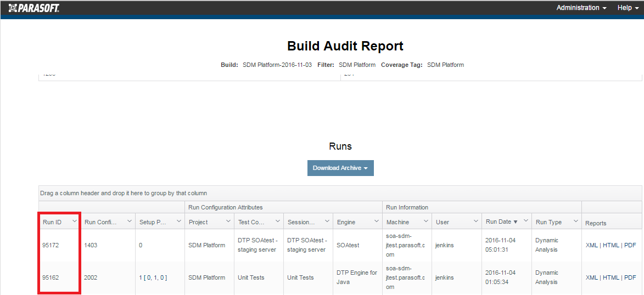This screenshot has height=295, width=644.
Task: Select run configuration value 1403
Action: [91, 245]
